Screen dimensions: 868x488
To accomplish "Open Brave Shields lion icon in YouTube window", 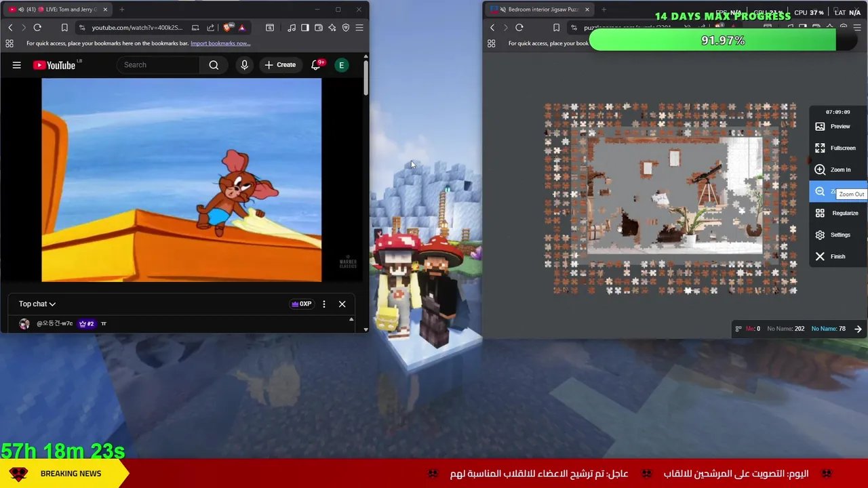I will pyautogui.click(x=227, y=28).
